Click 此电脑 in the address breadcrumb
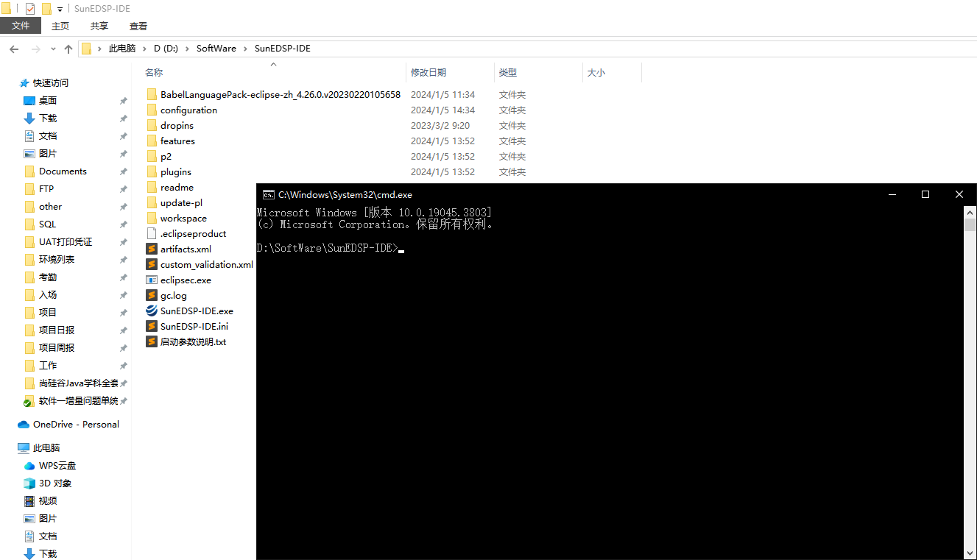 click(122, 49)
